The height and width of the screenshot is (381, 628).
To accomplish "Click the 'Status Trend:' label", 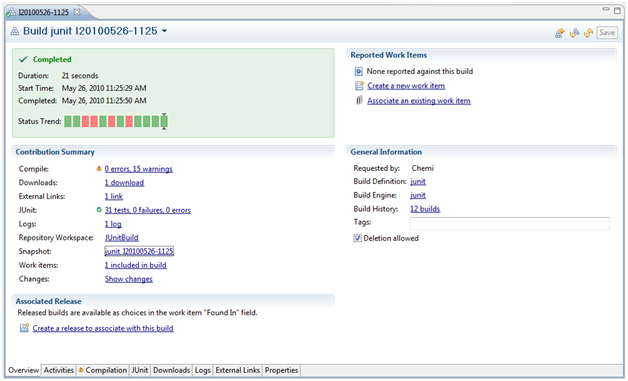I will 40,121.
